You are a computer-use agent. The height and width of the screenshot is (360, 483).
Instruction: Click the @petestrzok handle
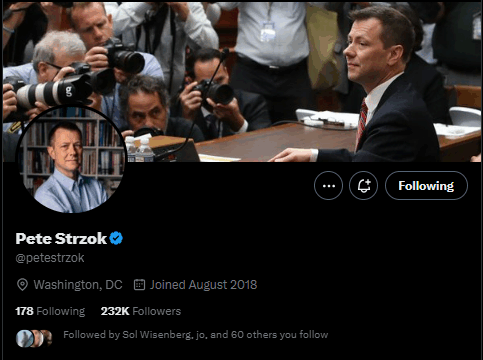tap(50, 258)
